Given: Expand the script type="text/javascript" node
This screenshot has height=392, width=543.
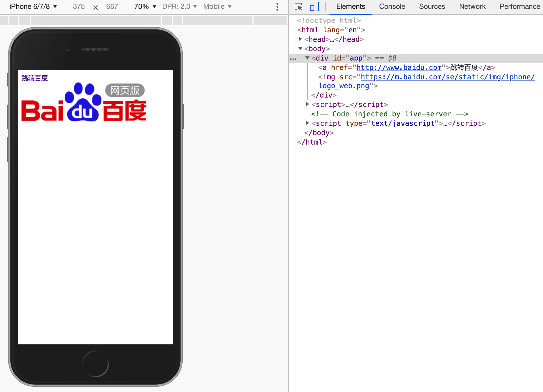Looking at the screenshot, I should pyautogui.click(x=307, y=123).
